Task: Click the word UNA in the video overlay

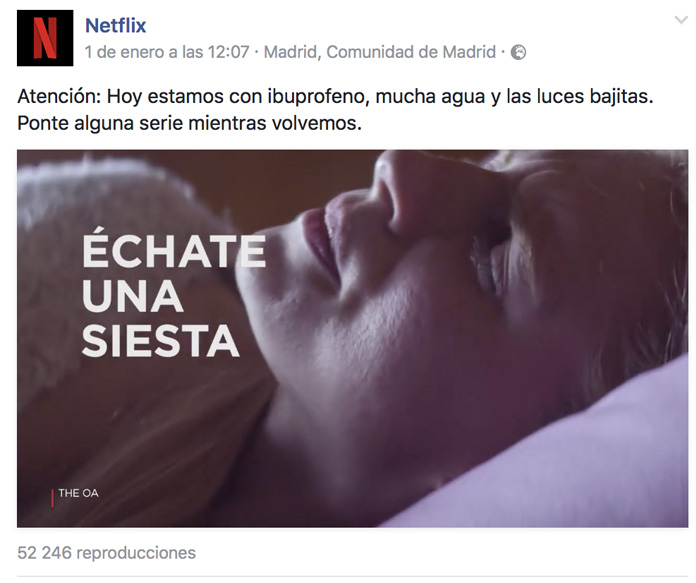Action: pyautogui.click(x=132, y=297)
